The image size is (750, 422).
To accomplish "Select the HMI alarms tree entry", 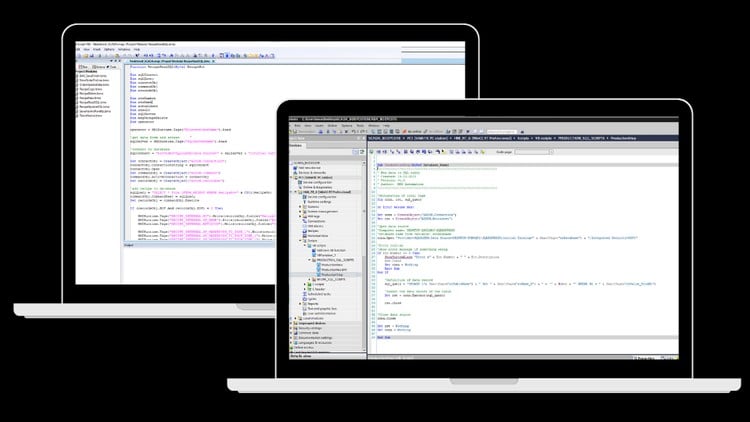I will pos(313,226).
